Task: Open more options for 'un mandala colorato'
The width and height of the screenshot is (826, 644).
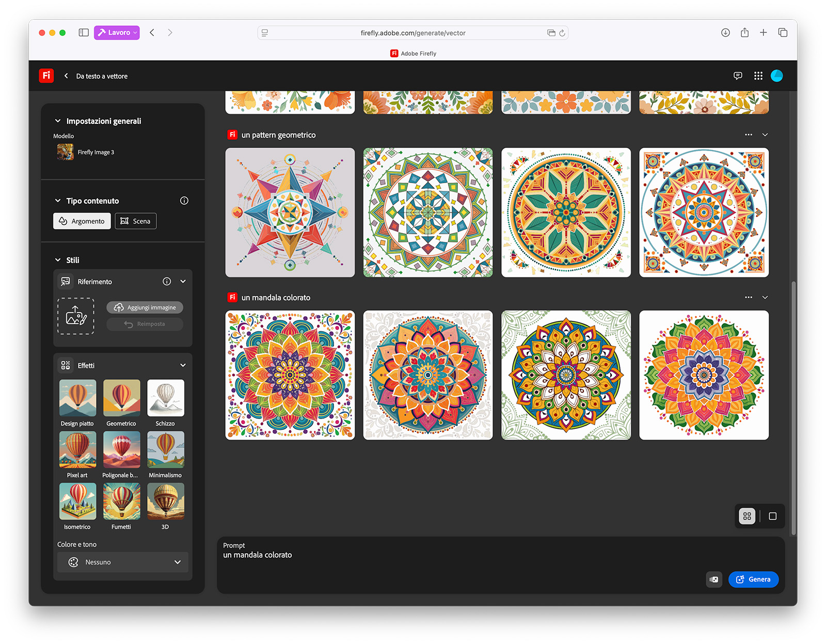Action: tap(749, 297)
